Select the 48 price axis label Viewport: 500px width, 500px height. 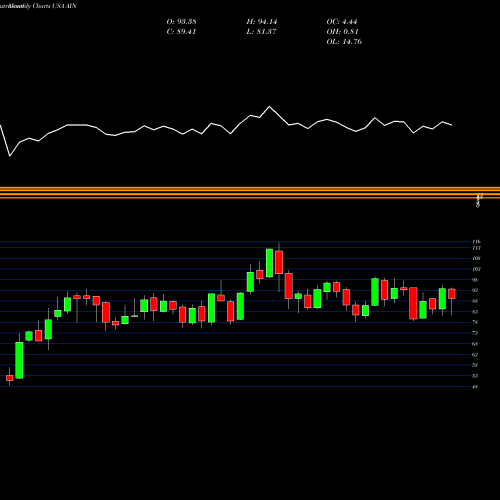[x=475, y=387]
